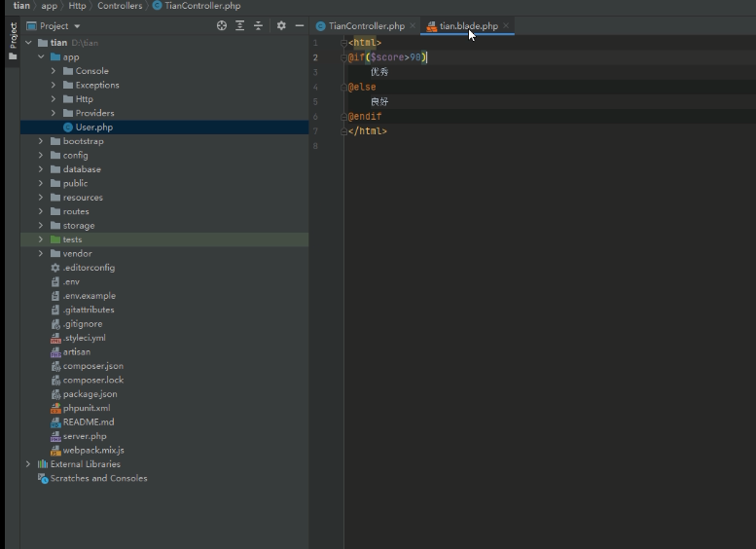756x549 pixels.
Task: Click the artisan file icon in the tree
Action: [55, 352]
